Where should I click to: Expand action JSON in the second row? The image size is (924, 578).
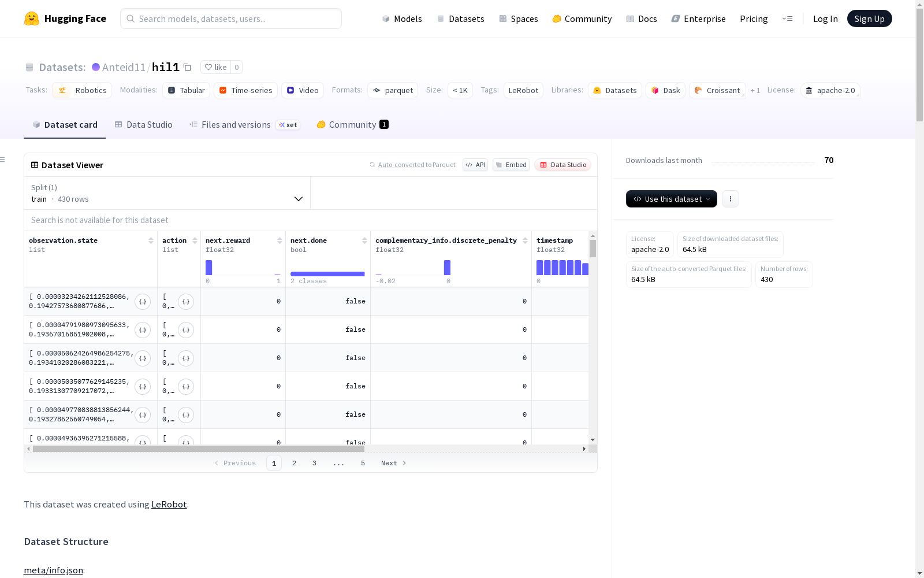[186, 330]
